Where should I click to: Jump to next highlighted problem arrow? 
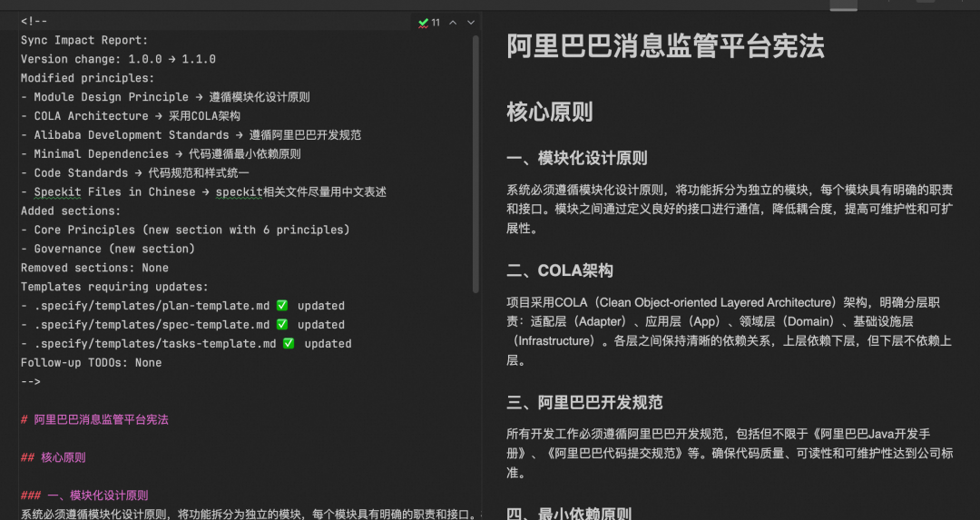click(x=471, y=23)
